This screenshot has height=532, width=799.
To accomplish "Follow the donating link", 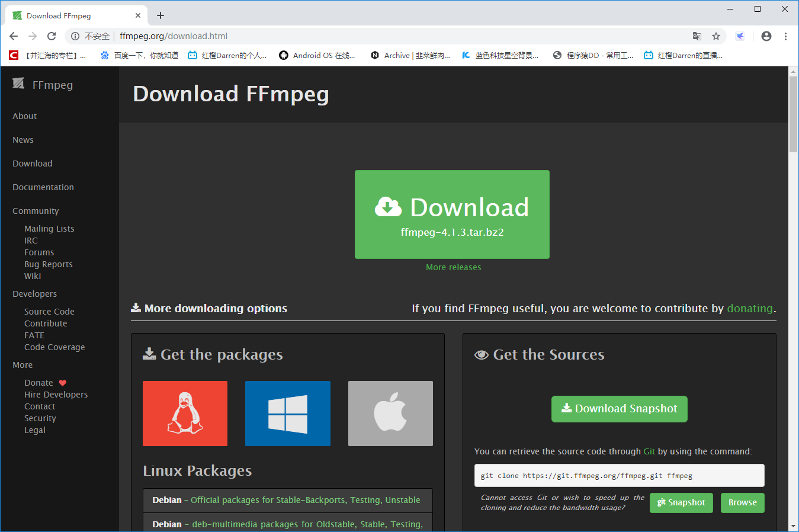I will (750, 308).
